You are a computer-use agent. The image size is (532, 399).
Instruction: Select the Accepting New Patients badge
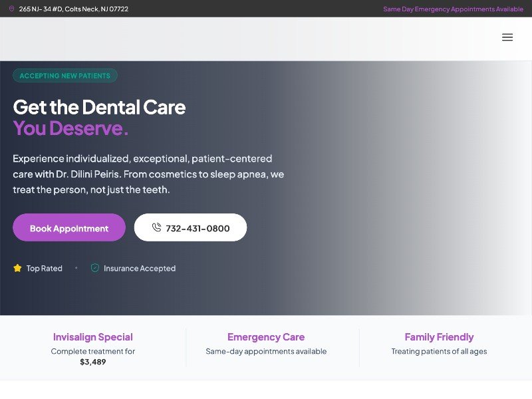[x=65, y=76]
